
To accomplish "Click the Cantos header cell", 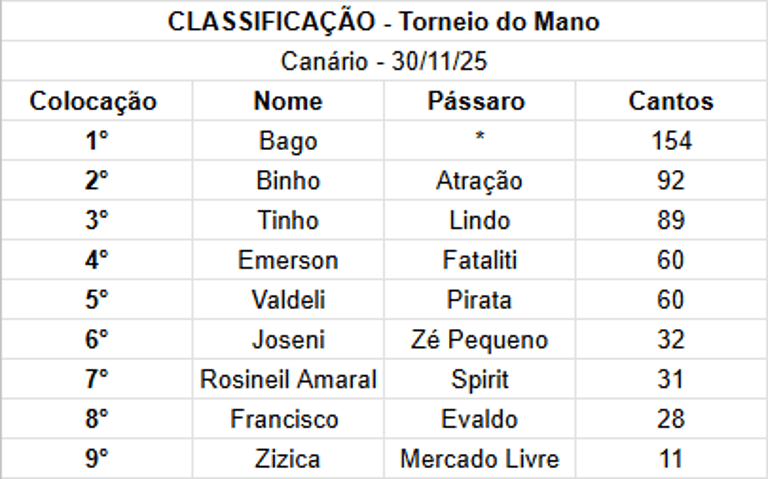I will coord(672,101).
